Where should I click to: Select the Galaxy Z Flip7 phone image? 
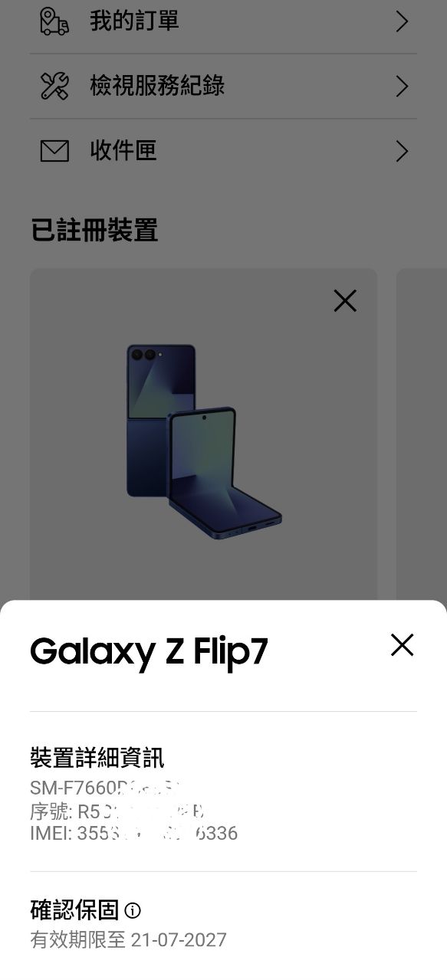tap(203, 440)
